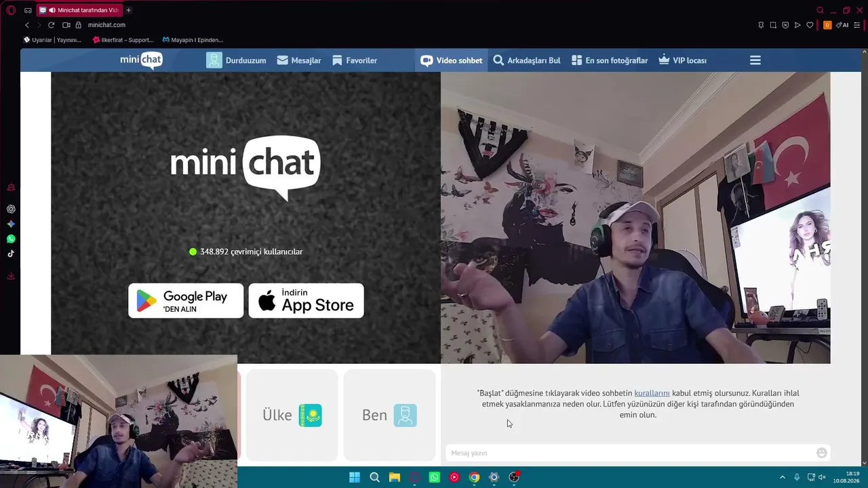The height and width of the screenshot is (488, 868).
Task: Open the Opera main menu logo
Action: point(11,10)
